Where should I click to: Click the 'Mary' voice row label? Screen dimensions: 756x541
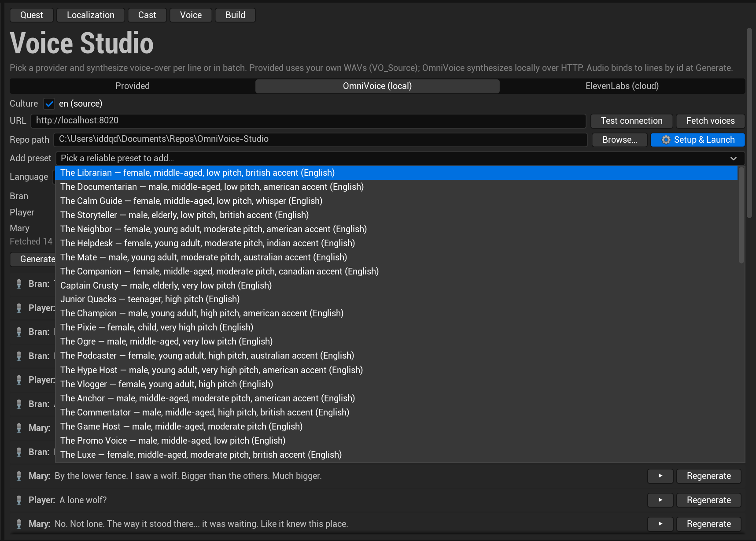click(20, 229)
